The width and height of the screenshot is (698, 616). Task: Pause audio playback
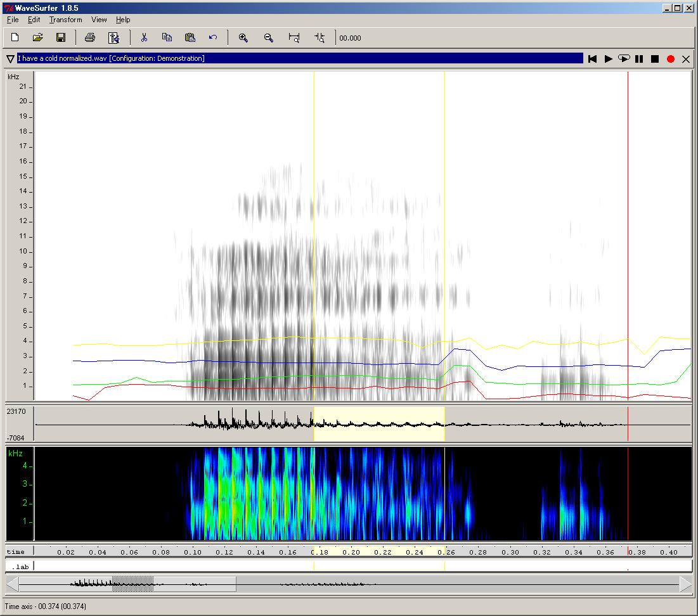(639, 59)
